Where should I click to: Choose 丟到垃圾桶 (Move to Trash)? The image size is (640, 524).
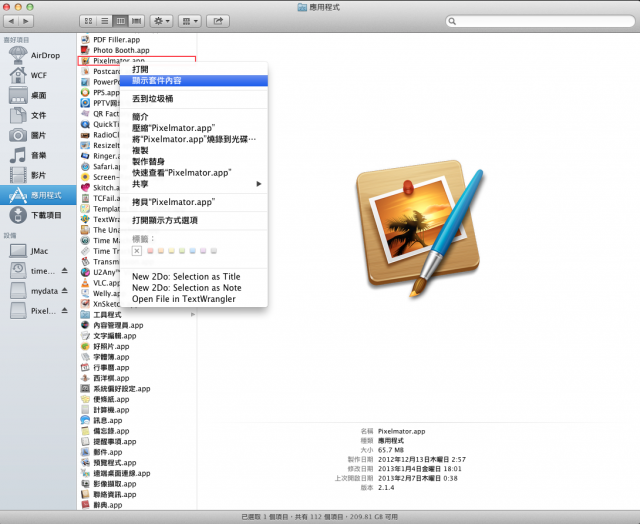194,99
